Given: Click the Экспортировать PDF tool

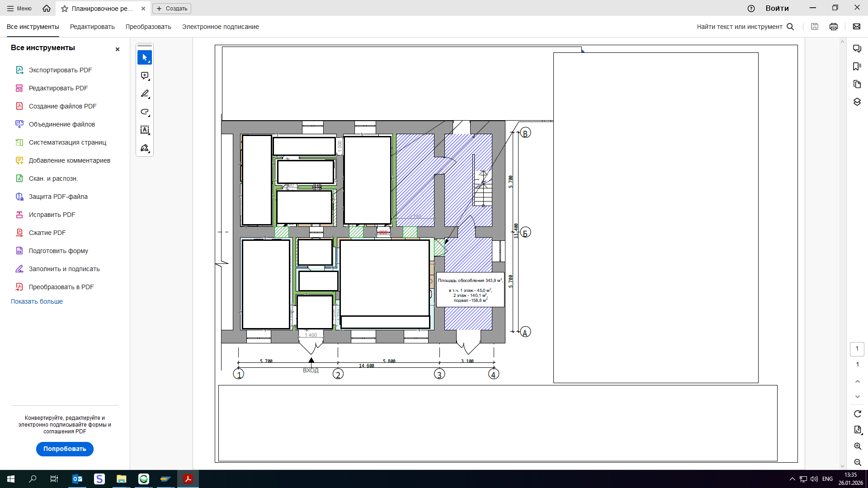Looking at the screenshot, I should pos(60,70).
